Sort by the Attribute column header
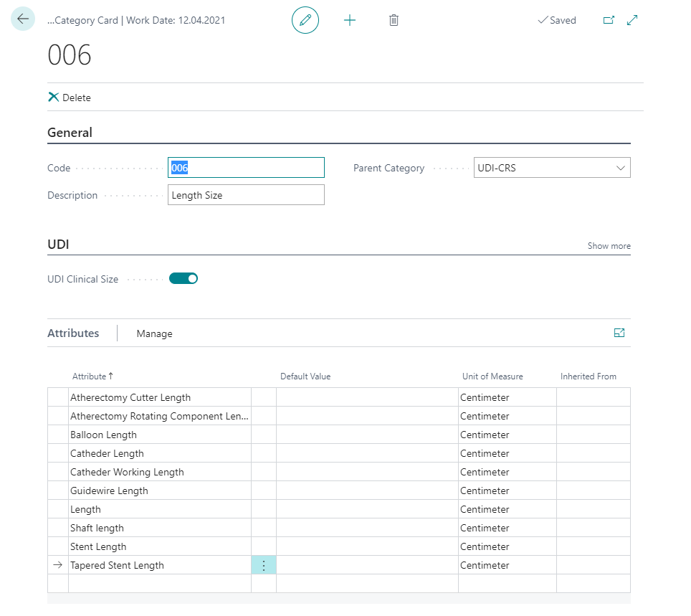Viewport: 691px width, 616px height. click(89, 376)
